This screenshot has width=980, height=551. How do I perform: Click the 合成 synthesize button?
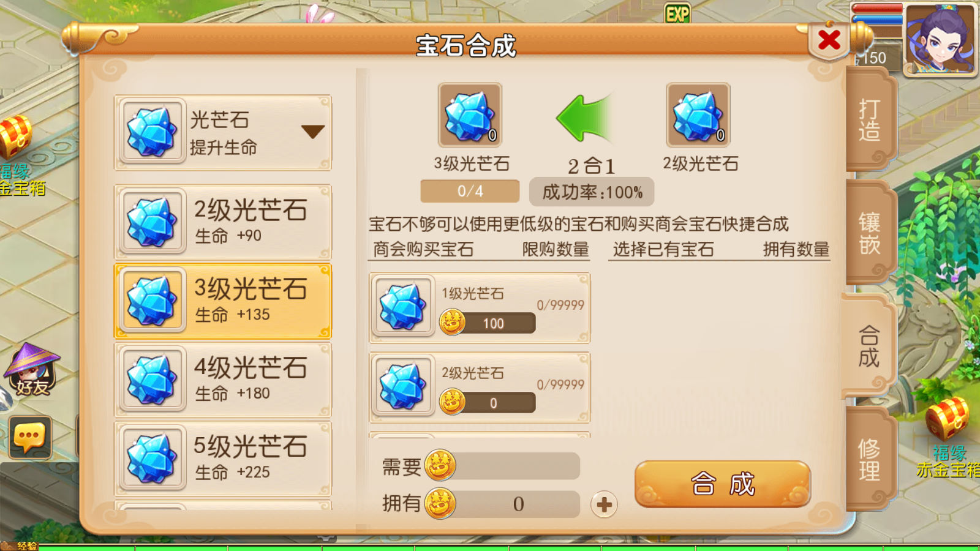click(x=723, y=484)
